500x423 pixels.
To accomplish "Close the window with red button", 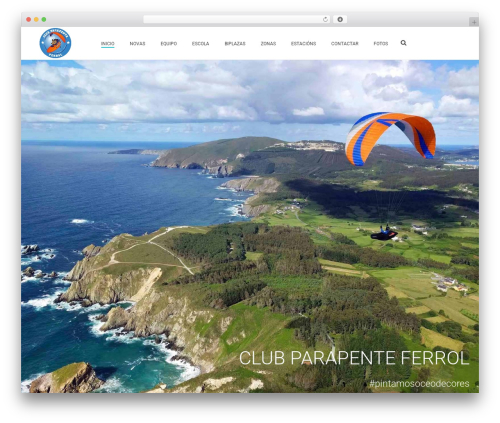I will 29,20.
